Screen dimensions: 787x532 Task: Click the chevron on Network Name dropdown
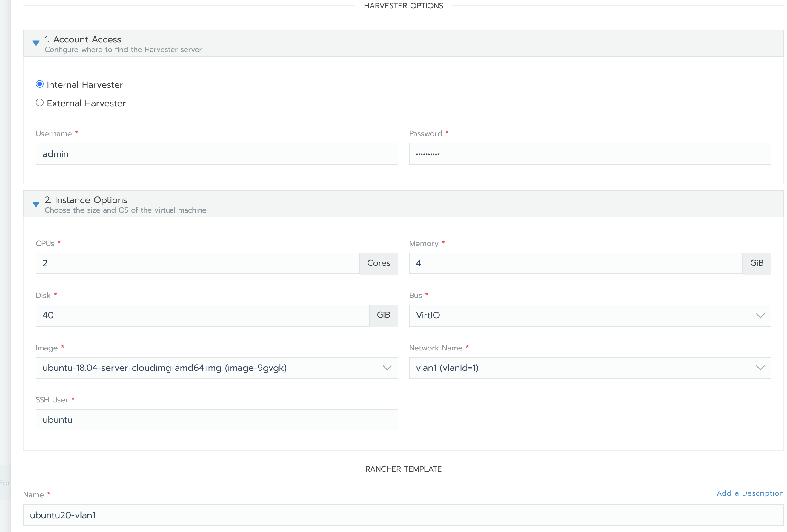tap(760, 368)
